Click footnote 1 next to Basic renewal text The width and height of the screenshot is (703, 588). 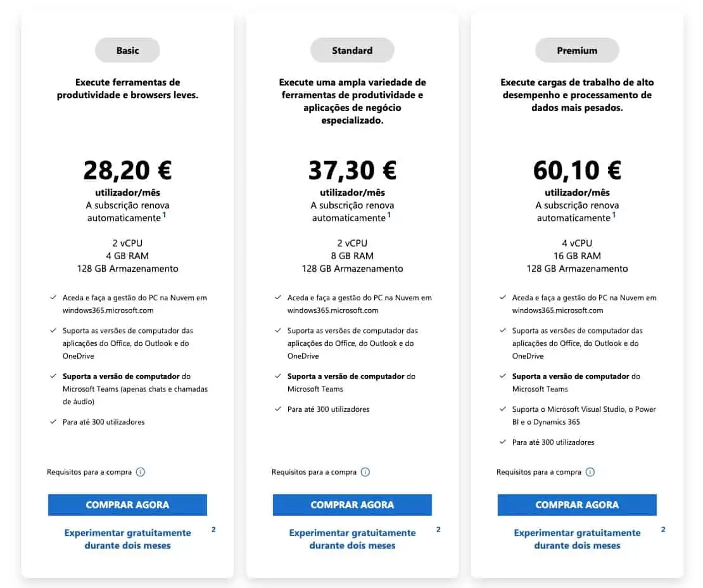[x=164, y=215]
